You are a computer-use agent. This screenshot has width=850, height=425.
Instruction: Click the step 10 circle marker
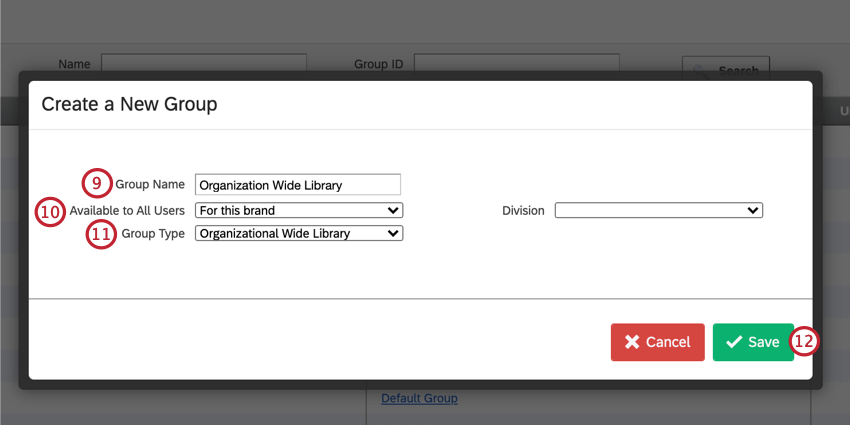pos(50,211)
